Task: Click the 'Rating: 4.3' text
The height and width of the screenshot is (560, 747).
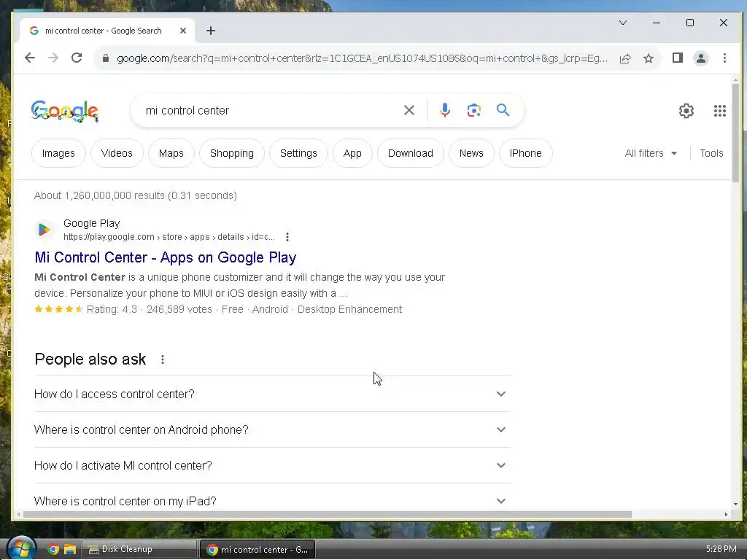Action: point(112,309)
